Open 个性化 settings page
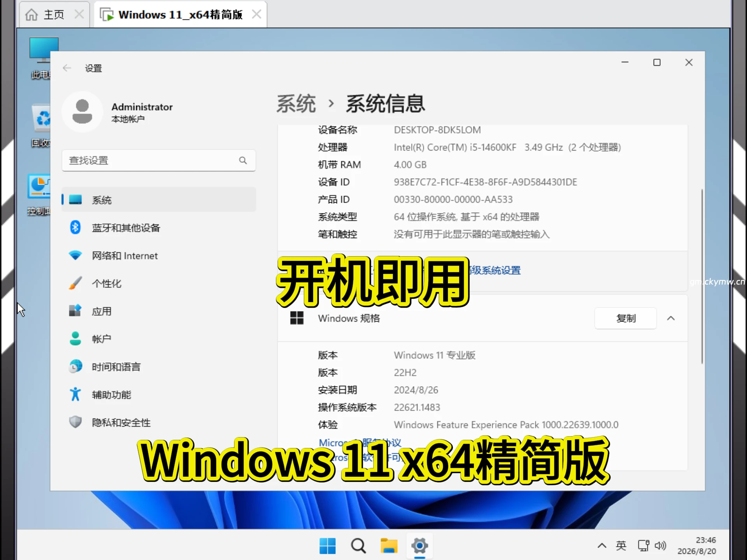Image resolution: width=747 pixels, height=560 pixels. click(x=159, y=283)
